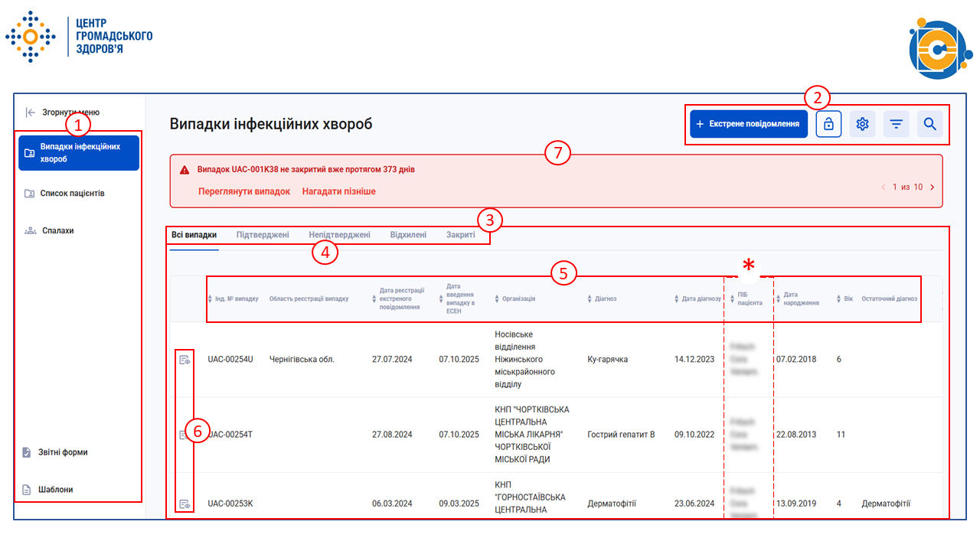The image size is (980, 551).
Task: Open Список пацієнтів in sidebar
Action: pyautogui.click(x=72, y=194)
